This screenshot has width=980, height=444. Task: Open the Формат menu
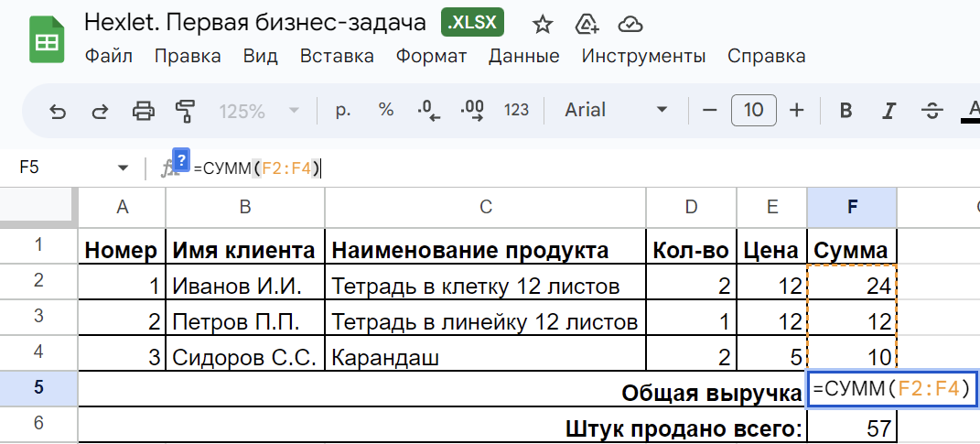(x=431, y=56)
